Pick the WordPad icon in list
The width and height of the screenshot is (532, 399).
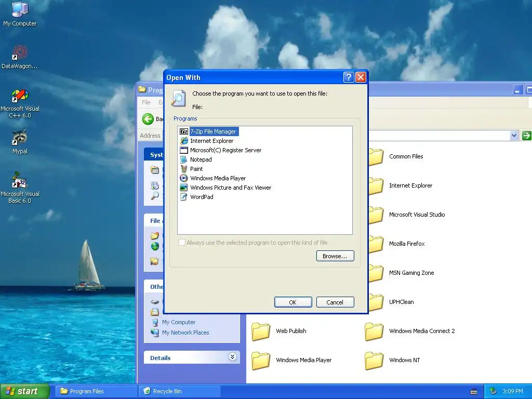click(x=184, y=197)
